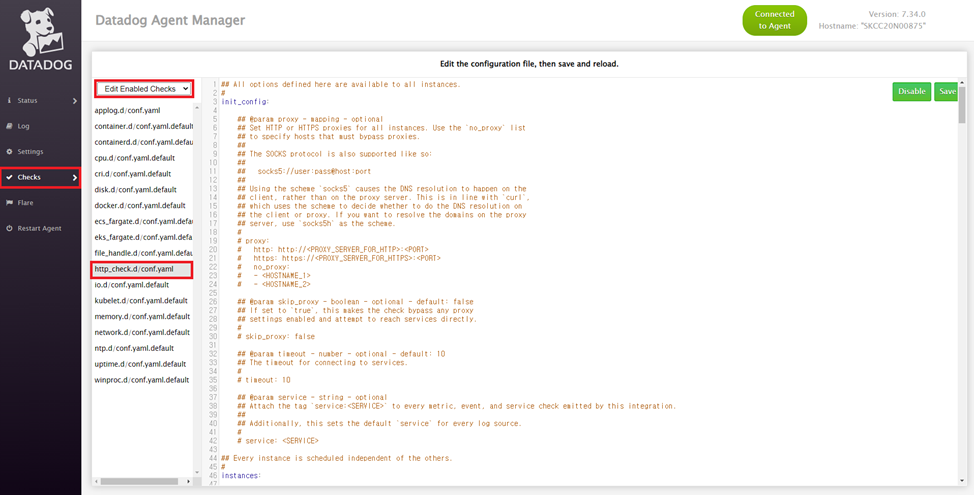Click the Restart Agent power icon
This screenshot has height=495, width=974.
tap(9, 229)
